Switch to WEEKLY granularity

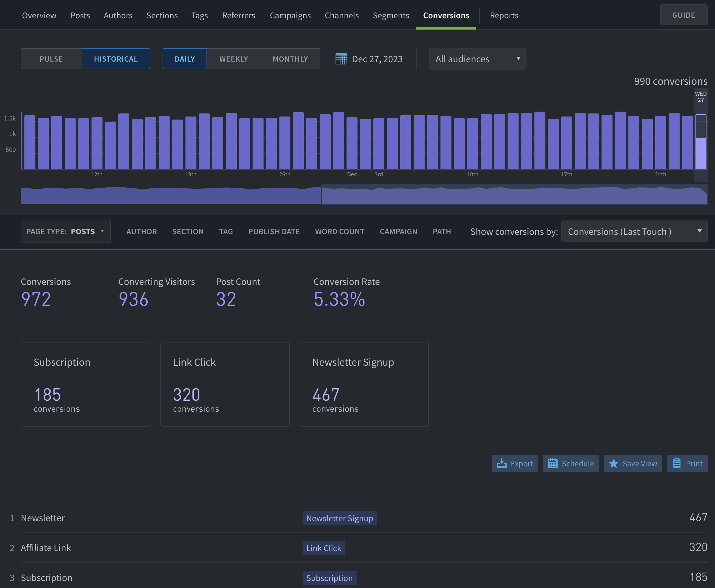click(233, 59)
